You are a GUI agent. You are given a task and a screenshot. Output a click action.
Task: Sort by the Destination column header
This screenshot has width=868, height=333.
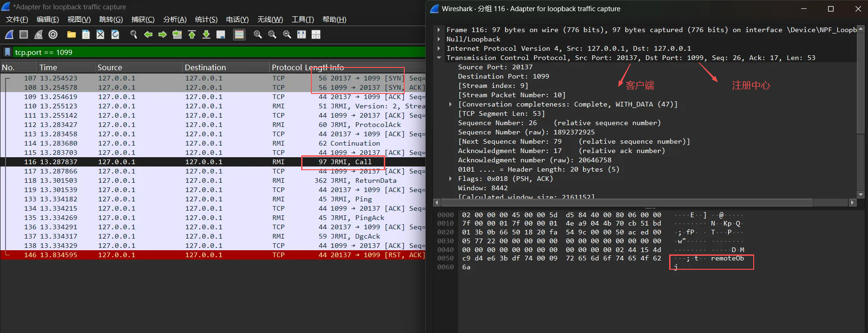205,67
